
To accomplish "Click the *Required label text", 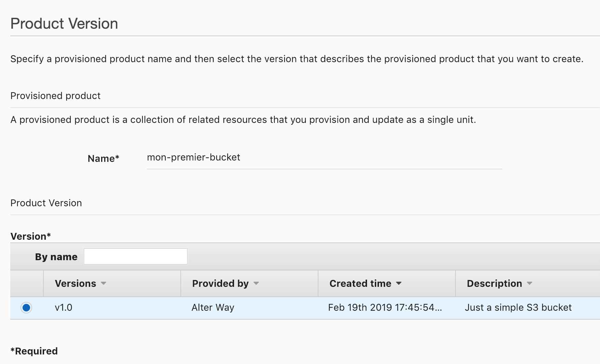I will tap(34, 351).
